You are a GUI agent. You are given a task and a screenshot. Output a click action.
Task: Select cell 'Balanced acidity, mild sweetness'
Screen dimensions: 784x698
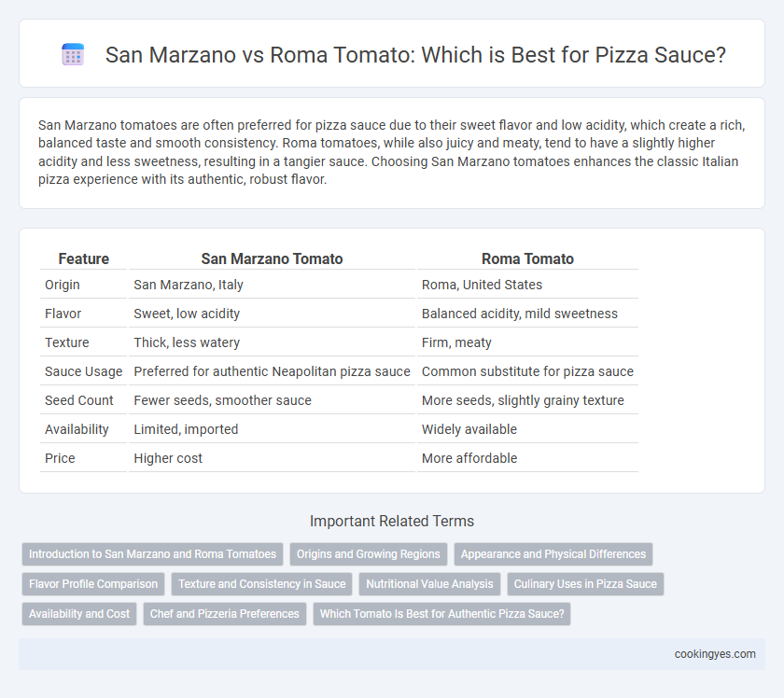coord(527,314)
